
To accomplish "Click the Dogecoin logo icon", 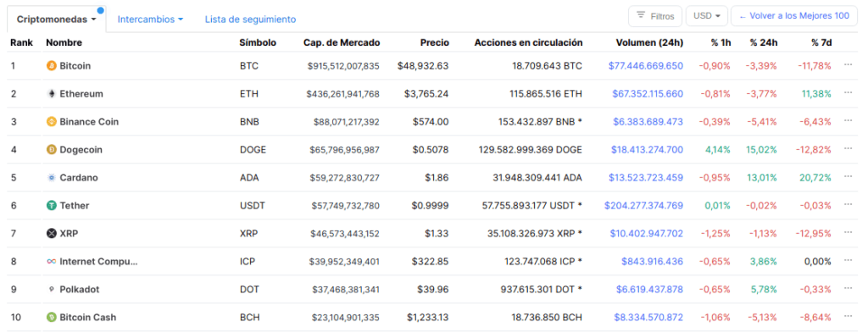I will (52, 149).
